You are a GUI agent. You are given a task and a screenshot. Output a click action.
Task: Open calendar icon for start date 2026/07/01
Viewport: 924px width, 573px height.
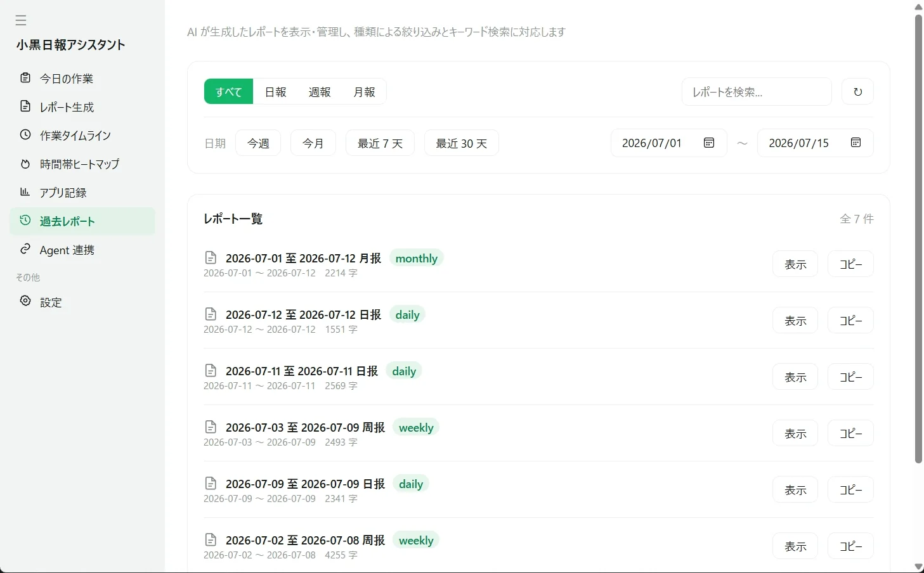point(709,143)
